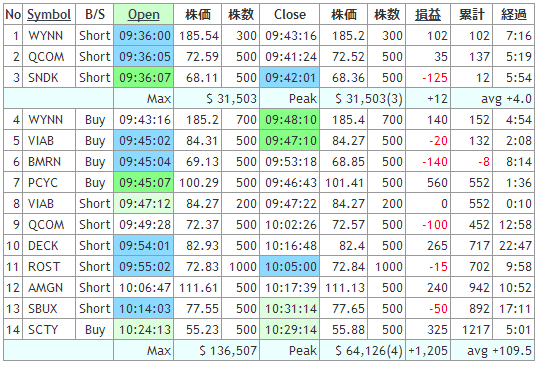Select the 560 profit value for PCYC
539x366 pixels.
(x=437, y=183)
